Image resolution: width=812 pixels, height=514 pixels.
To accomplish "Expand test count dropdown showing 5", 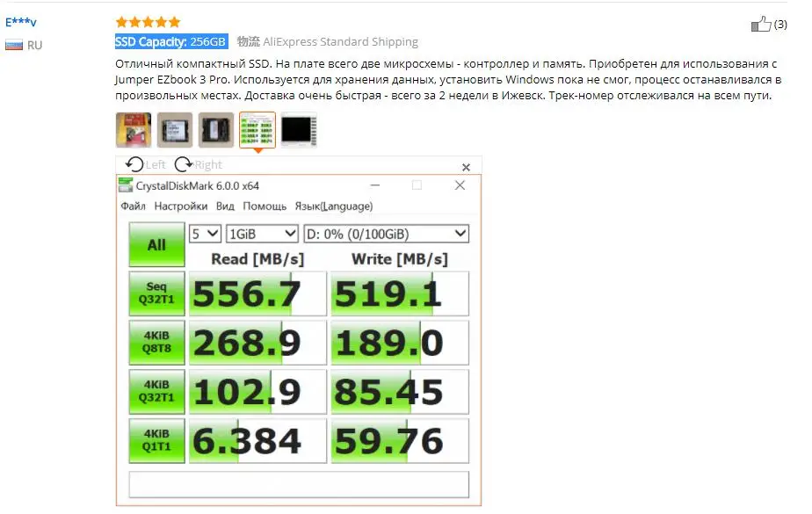I will tap(205, 234).
